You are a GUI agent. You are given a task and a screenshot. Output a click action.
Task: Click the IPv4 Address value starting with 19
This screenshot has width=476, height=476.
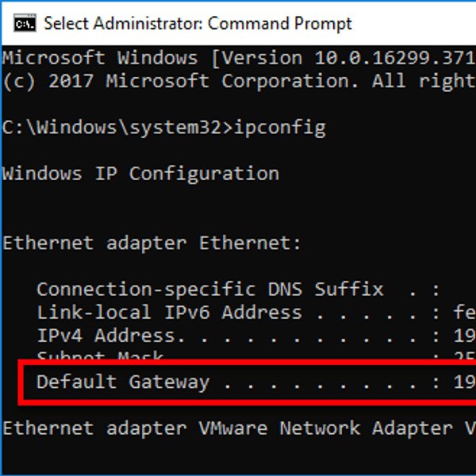point(464,336)
